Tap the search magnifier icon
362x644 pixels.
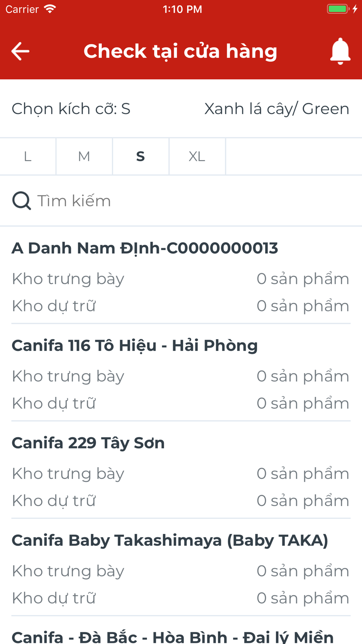(x=21, y=201)
